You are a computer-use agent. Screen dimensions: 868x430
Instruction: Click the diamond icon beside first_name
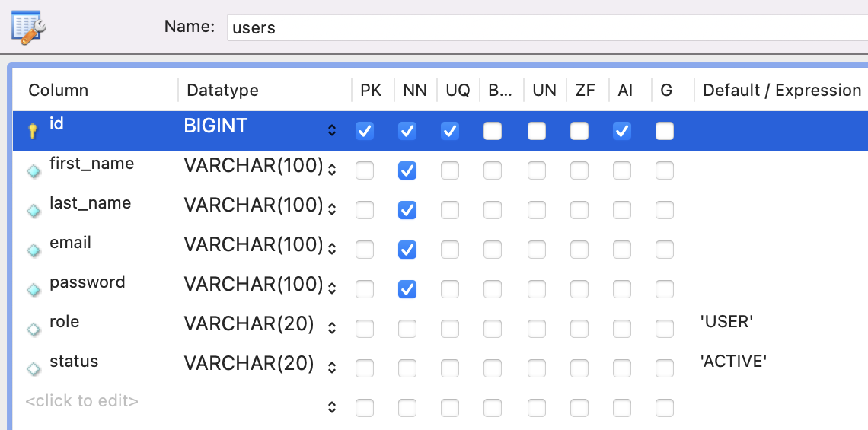[x=34, y=171]
